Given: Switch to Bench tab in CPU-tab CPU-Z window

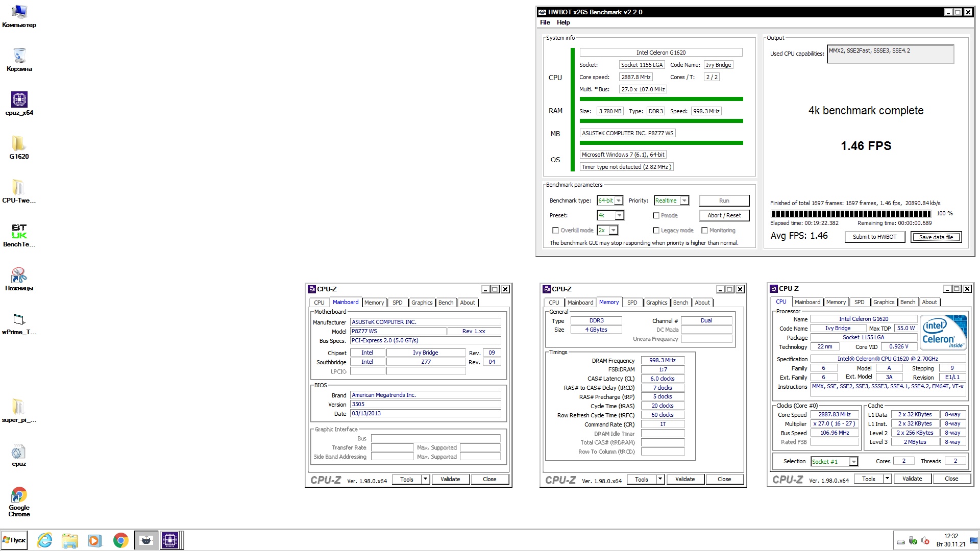Looking at the screenshot, I should click(908, 302).
